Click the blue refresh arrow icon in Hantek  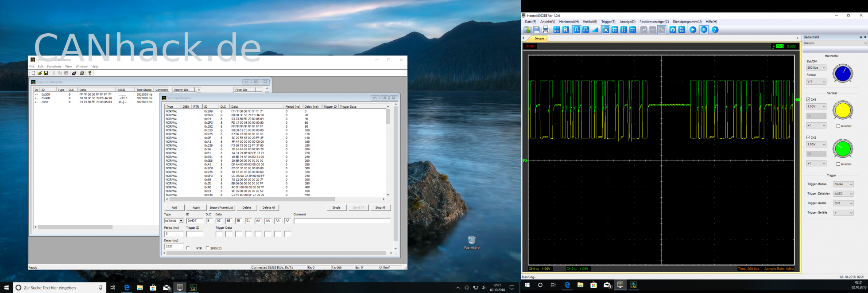click(673, 30)
